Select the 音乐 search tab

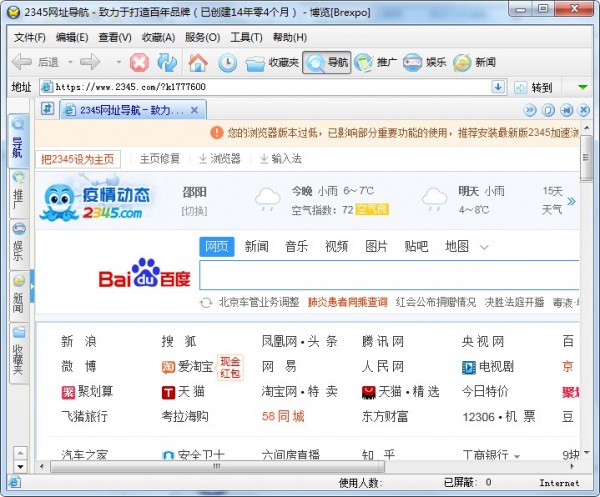(x=297, y=246)
